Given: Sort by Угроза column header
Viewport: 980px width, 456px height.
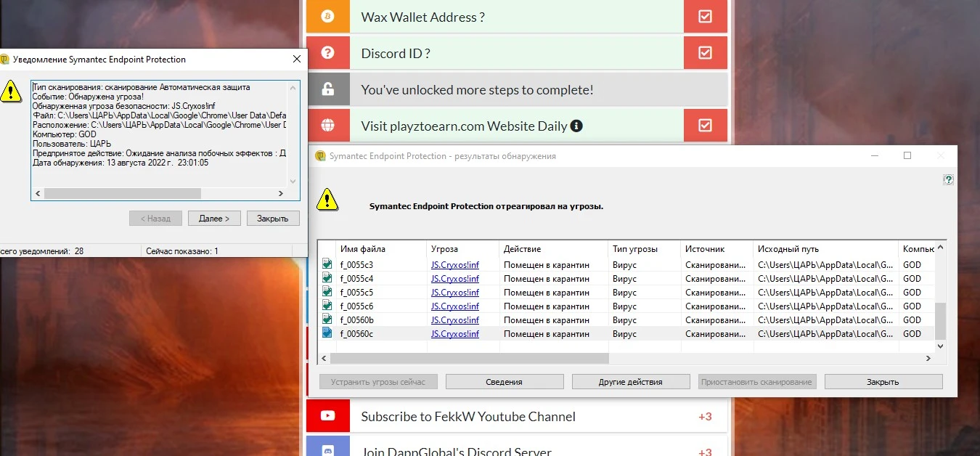Looking at the screenshot, I should [463, 248].
